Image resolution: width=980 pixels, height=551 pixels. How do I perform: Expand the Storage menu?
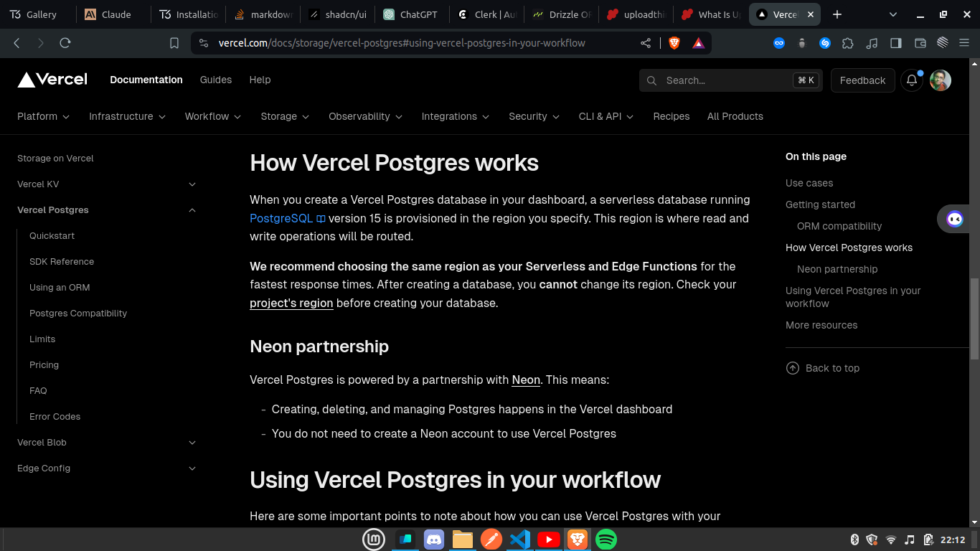click(x=285, y=116)
